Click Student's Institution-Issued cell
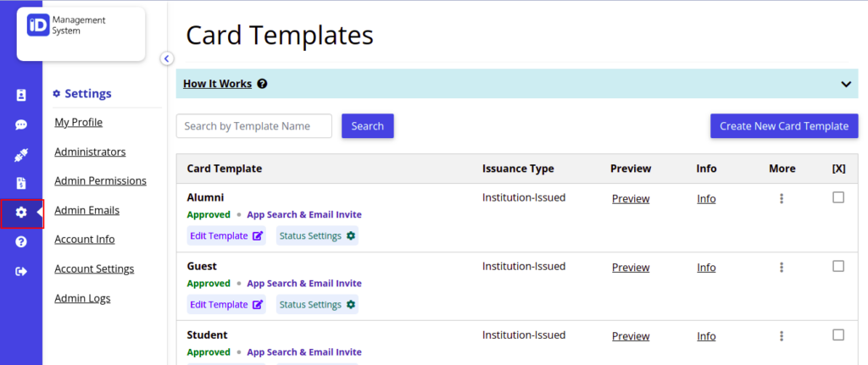Image resolution: width=868 pixels, height=365 pixels. [524, 335]
